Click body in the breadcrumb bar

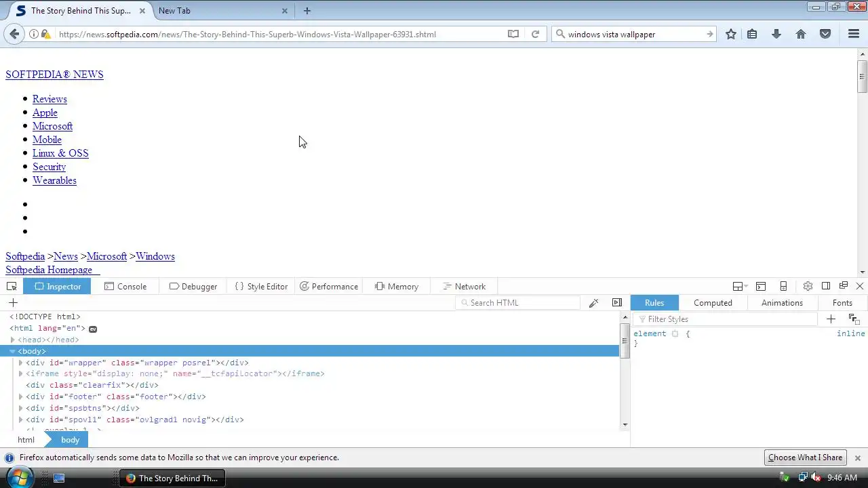click(70, 440)
